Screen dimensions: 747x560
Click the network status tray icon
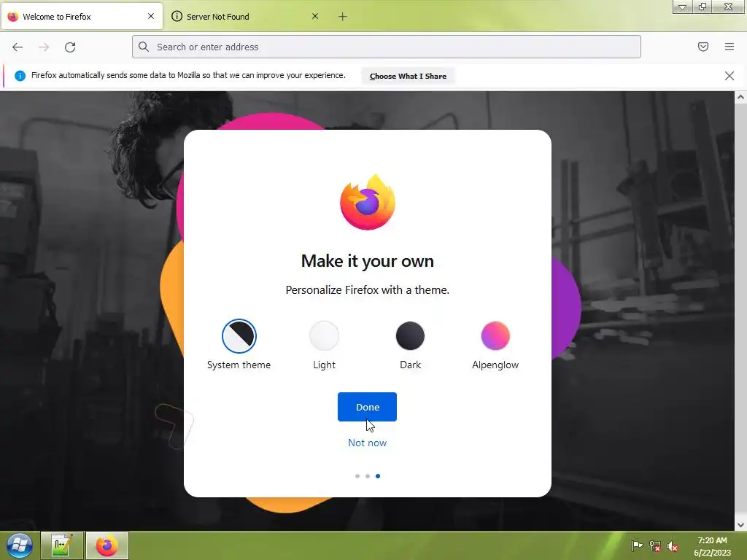point(655,545)
